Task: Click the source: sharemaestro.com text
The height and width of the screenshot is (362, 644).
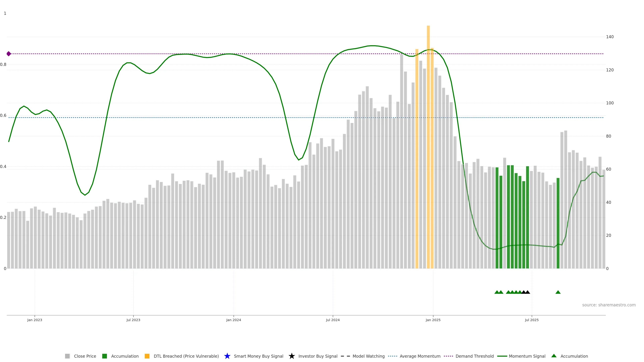Action: coord(609,305)
